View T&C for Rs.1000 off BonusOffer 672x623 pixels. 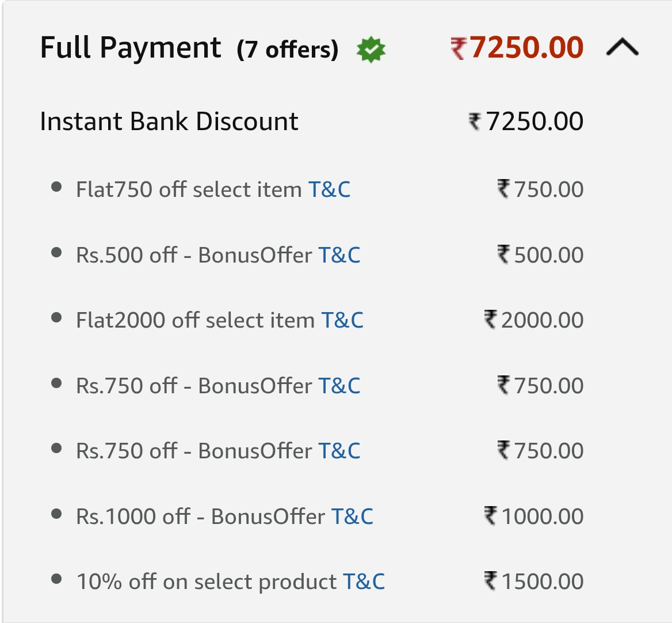pyautogui.click(x=352, y=516)
